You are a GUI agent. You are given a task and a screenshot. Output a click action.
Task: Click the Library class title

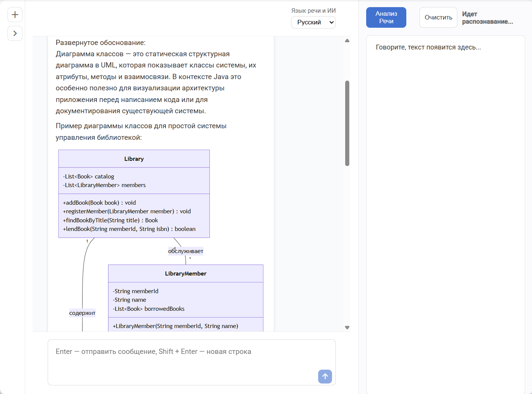[134, 159]
